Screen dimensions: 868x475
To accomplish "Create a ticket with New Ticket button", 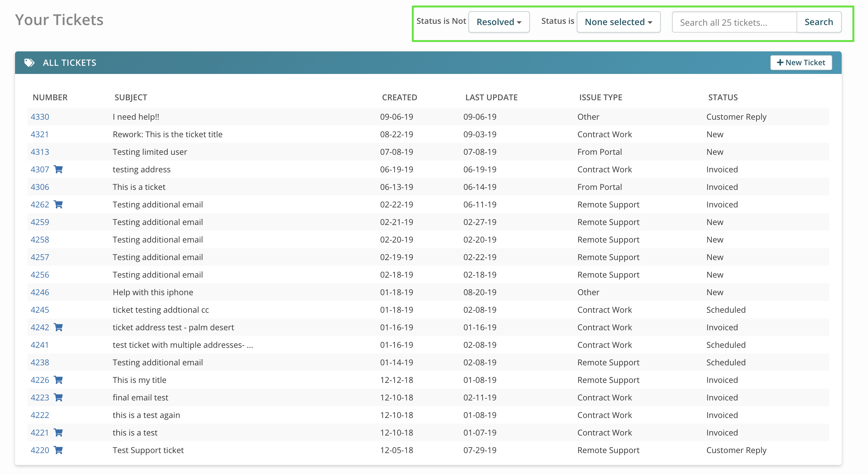I will click(x=801, y=63).
